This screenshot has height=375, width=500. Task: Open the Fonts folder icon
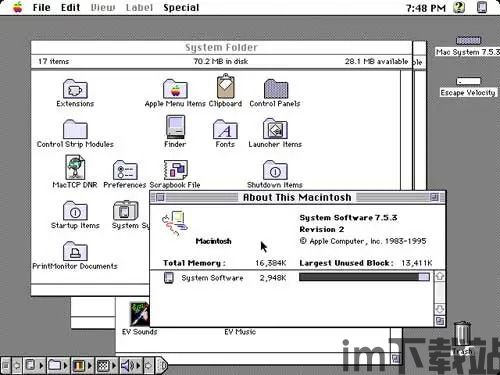click(225, 129)
